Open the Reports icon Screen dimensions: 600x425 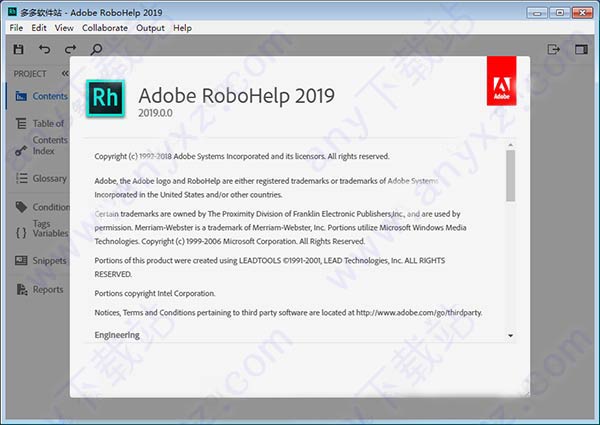coord(22,290)
